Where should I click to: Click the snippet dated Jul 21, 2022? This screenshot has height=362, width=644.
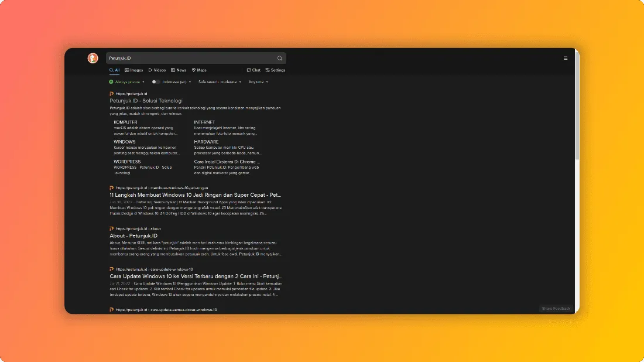tap(196, 289)
